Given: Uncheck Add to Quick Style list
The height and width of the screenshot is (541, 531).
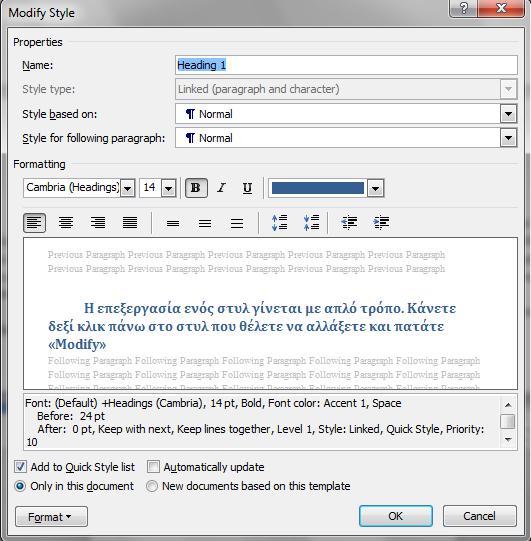Looking at the screenshot, I should 20,467.
